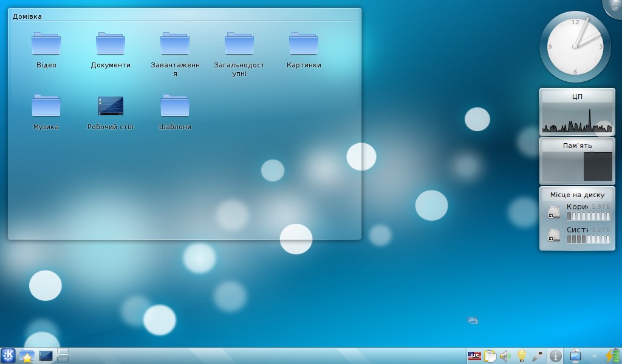This screenshot has width=622, height=364.
Task: Open the Klipper clipboard tray icon
Action: click(490, 356)
